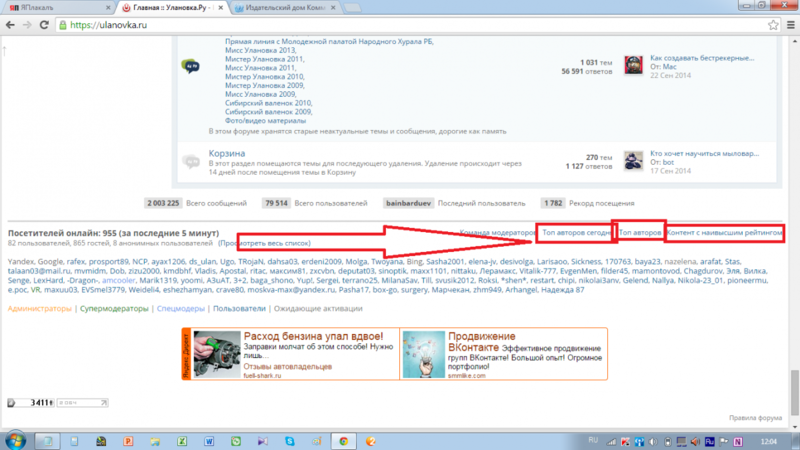Click the Chrome taskbar icon
The height and width of the screenshot is (450, 800).
pos(343,441)
